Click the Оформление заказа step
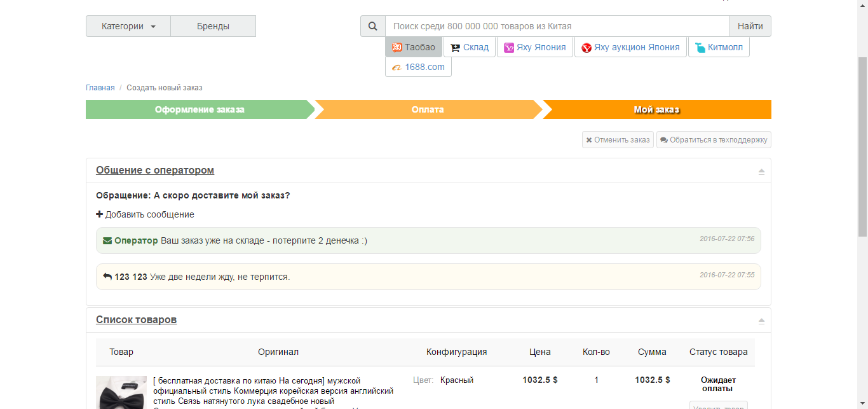The image size is (868, 409). (x=200, y=109)
